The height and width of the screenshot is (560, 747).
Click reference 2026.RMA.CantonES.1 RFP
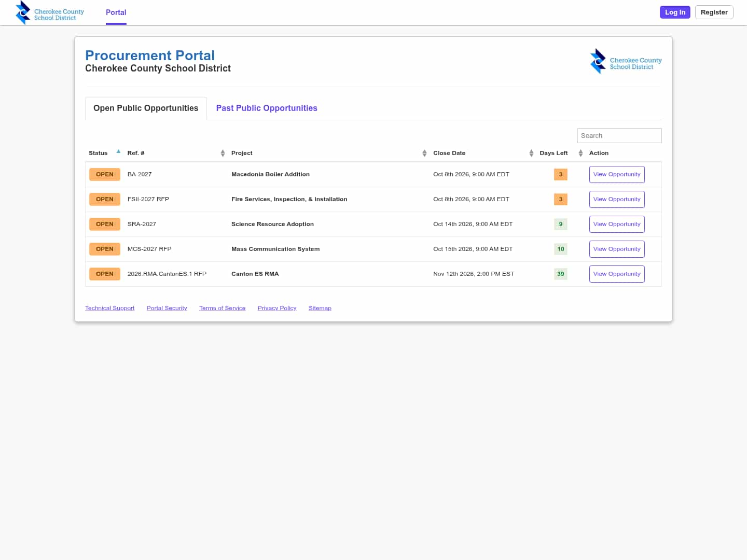pyautogui.click(x=167, y=274)
